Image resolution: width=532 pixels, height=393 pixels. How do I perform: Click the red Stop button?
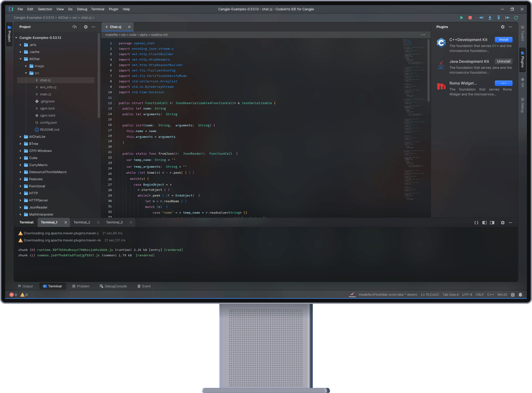pyautogui.click(x=470, y=18)
